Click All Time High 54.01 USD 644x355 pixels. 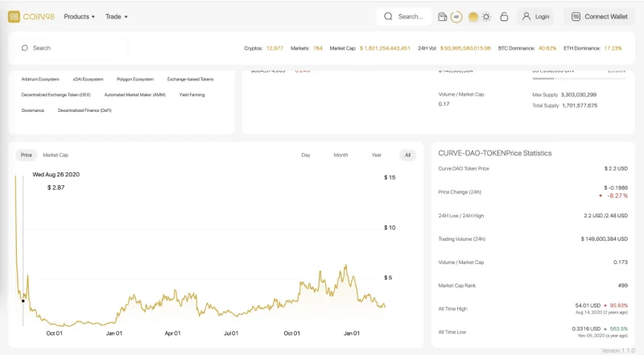coord(588,306)
